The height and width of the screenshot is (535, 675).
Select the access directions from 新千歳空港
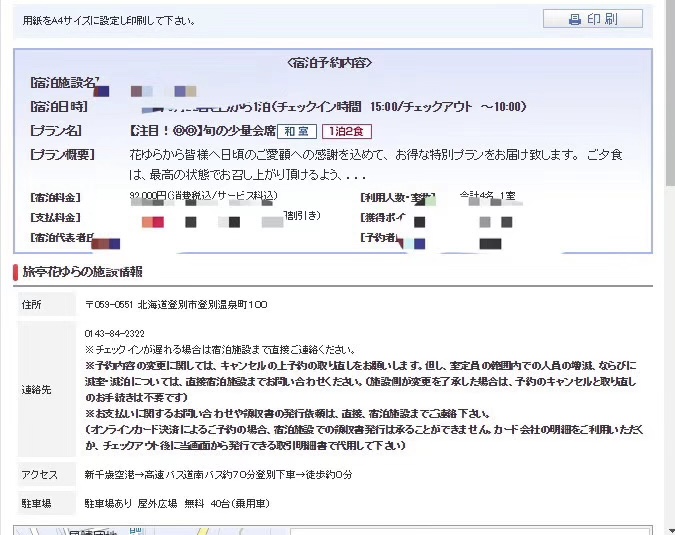point(218,474)
